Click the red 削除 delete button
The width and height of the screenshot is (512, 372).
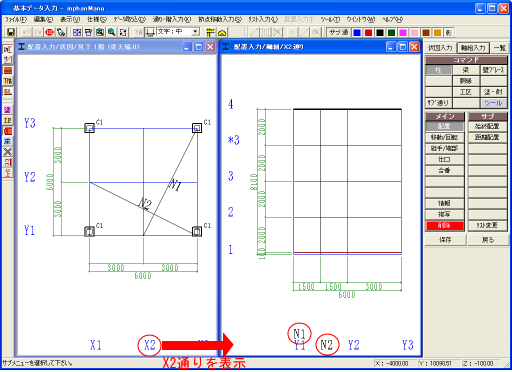point(444,226)
